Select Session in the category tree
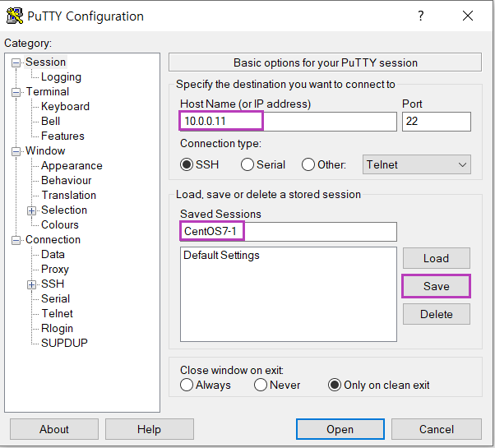495x448 pixels. pyautogui.click(x=45, y=62)
